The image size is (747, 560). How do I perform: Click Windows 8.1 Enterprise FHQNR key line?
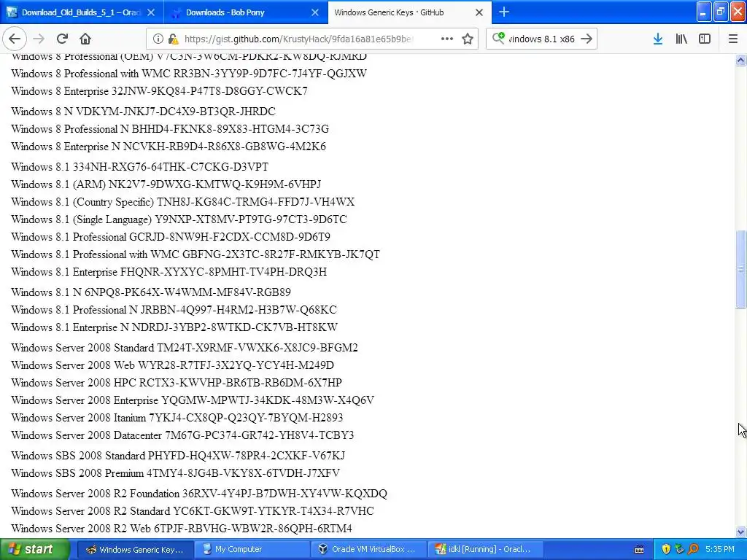pyautogui.click(x=169, y=273)
